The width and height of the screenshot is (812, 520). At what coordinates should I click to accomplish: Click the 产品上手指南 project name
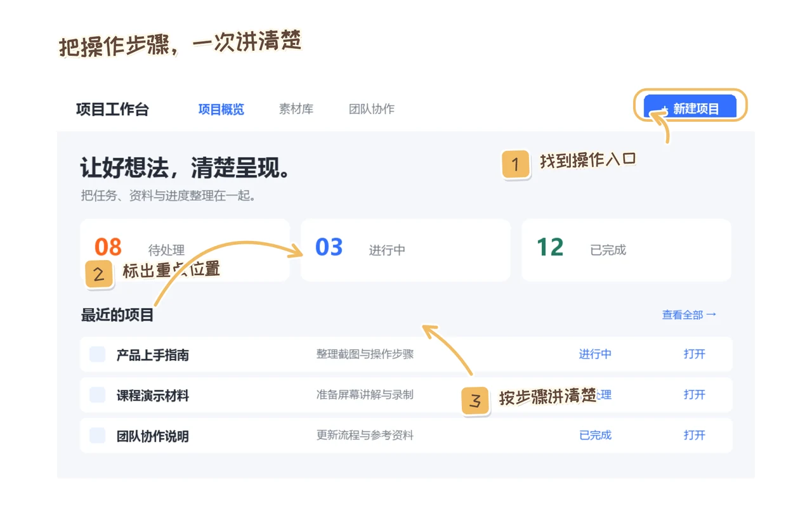point(153,355)
